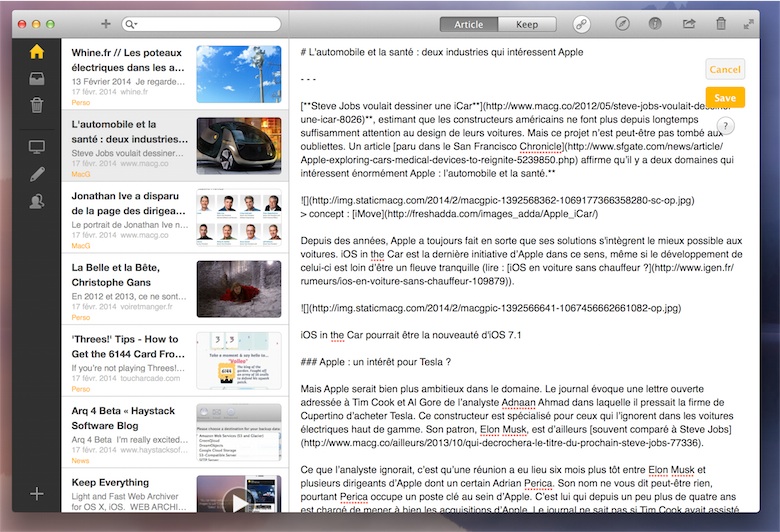This screenshot has width=780, height=532.
Task: Add new article with toolbar plus
Action: (x=105, y=23)
